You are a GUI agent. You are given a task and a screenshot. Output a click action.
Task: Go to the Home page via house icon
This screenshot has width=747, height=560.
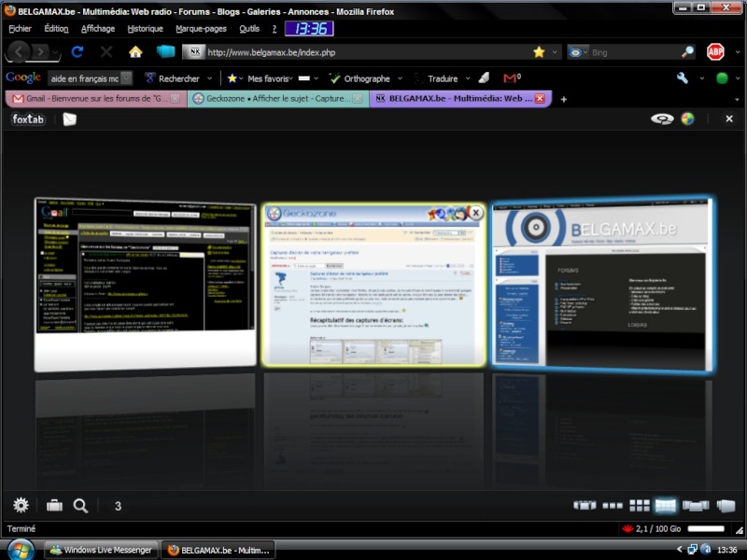coord(135,52)
